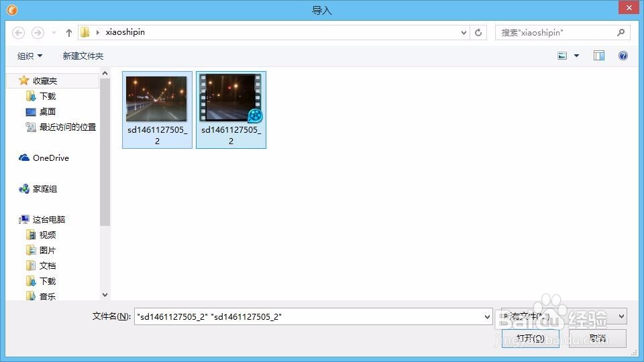Click the 收藏夹 star icon
Image resolution: width=644 pixels, height=362 pixels.
tap(24, 80)
